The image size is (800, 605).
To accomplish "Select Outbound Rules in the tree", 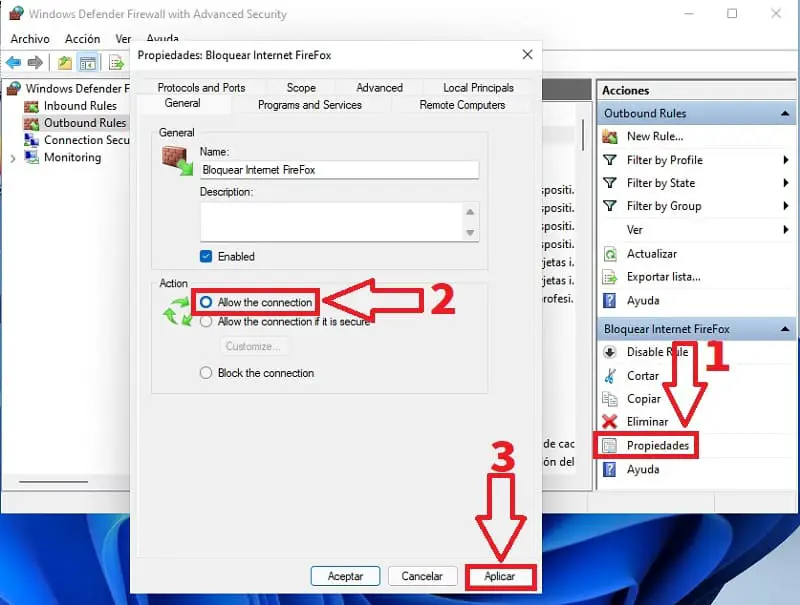I will [85, 123].
